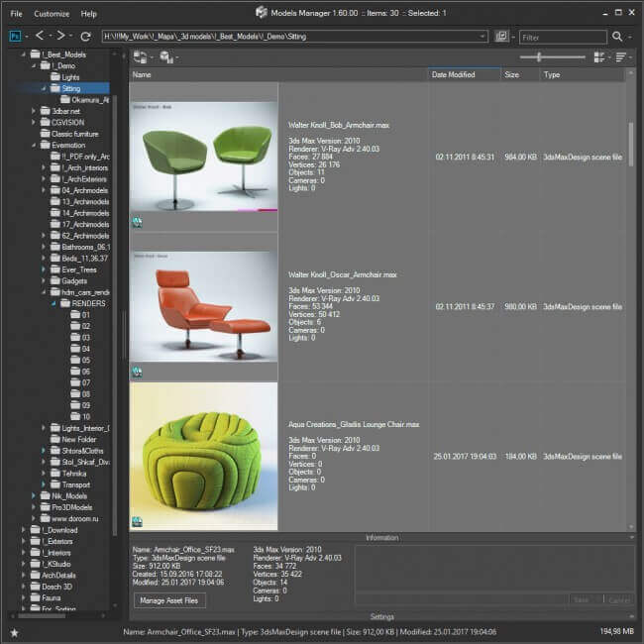Image resolution: width=644 pixels, height=644 pixels.
Task: Select the Transport folder
Action: pyautogui.click(x=70, y=484)
